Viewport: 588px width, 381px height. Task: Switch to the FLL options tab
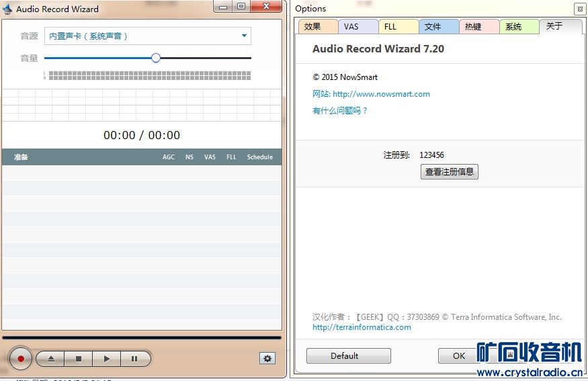click(398, 27)
